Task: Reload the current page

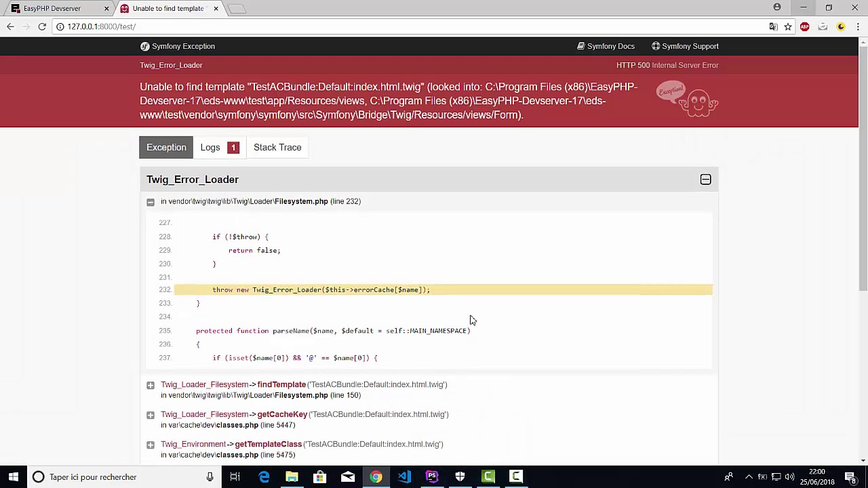Action: pyautogui.click(x=42, y=26)
